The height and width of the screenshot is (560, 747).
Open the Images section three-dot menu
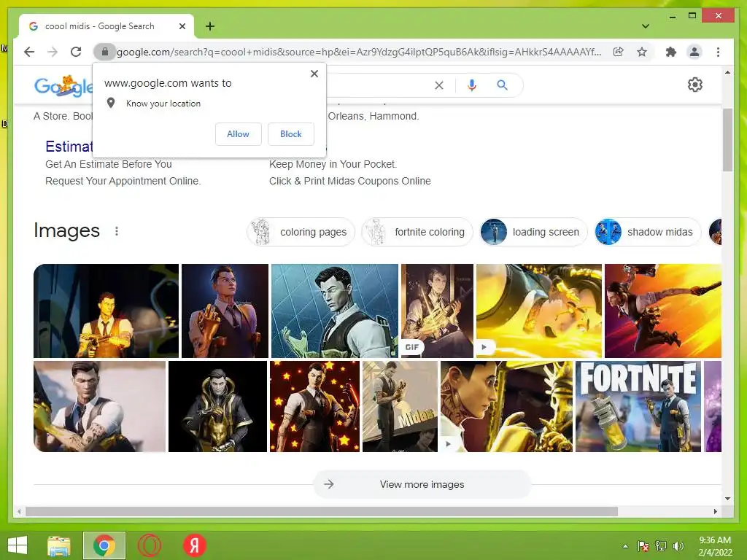click(x=117, y=231)
